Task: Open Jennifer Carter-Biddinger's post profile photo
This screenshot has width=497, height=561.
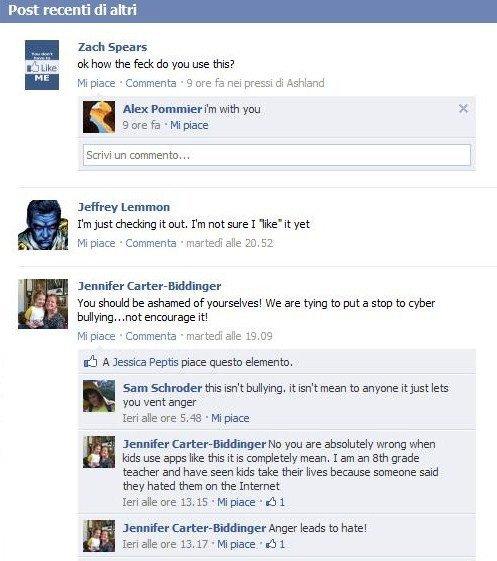Action: (x=43, y=304)
